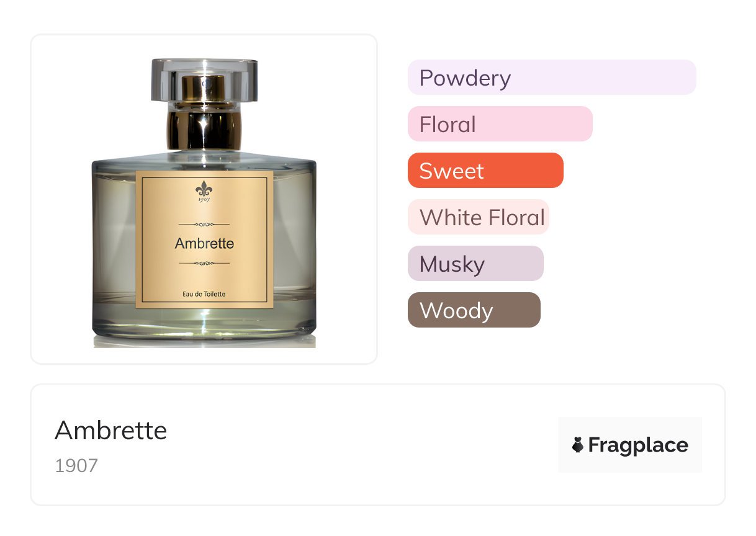756x536 pixels.
Task: Open the Fragplace logo link
Action: click(x=630, y=445)
